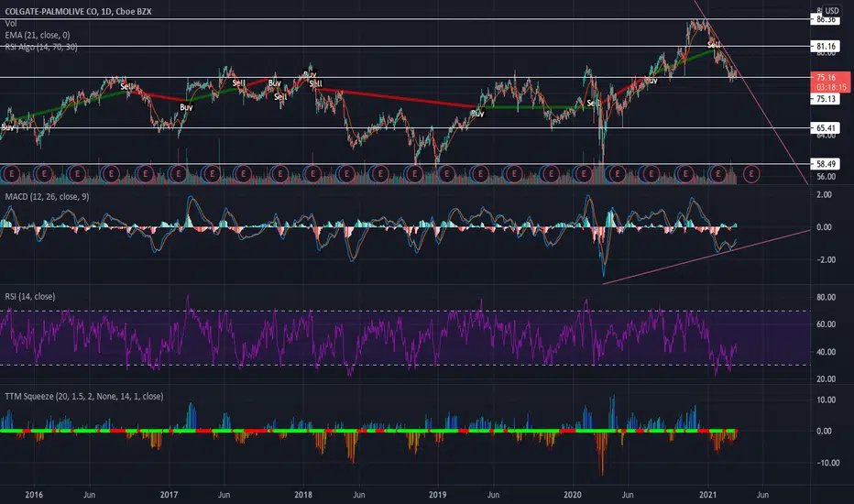
Task: Click the 2020 label on time axis
Action: click(x=573, y=495)
